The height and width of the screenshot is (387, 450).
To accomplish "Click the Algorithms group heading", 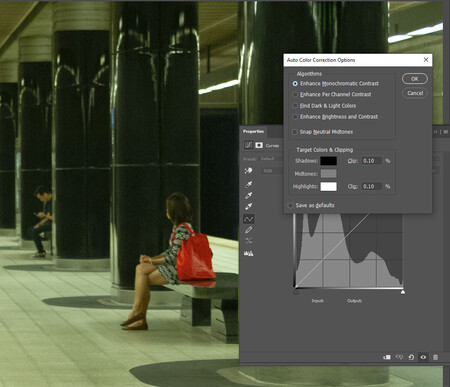I will coord(309,74).
